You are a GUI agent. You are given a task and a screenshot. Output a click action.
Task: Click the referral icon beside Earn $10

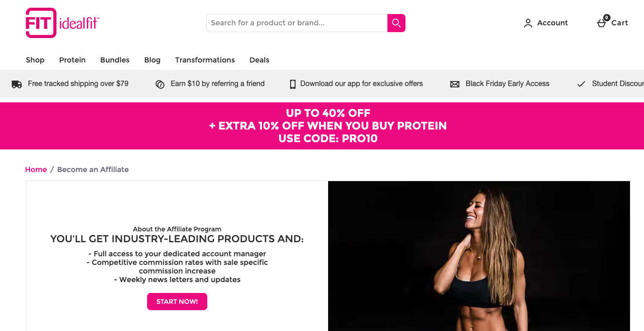click(160, 84)
